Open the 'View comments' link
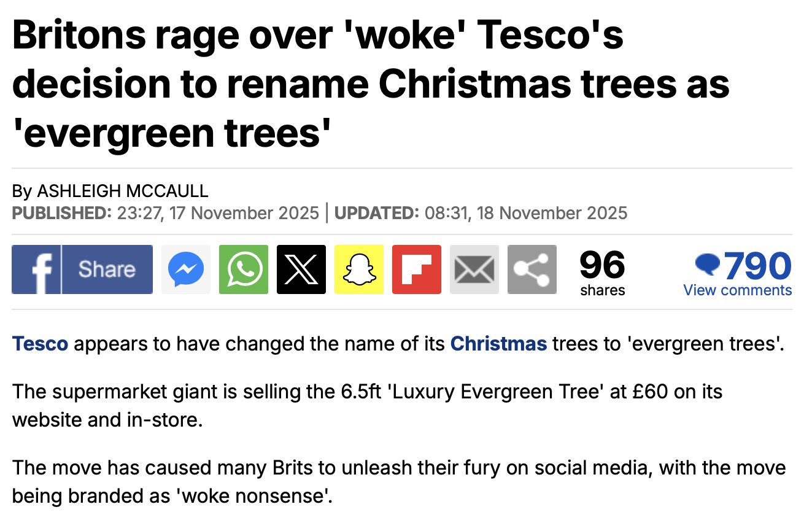Viewport: 812px width, 523px height. [737, 290]
